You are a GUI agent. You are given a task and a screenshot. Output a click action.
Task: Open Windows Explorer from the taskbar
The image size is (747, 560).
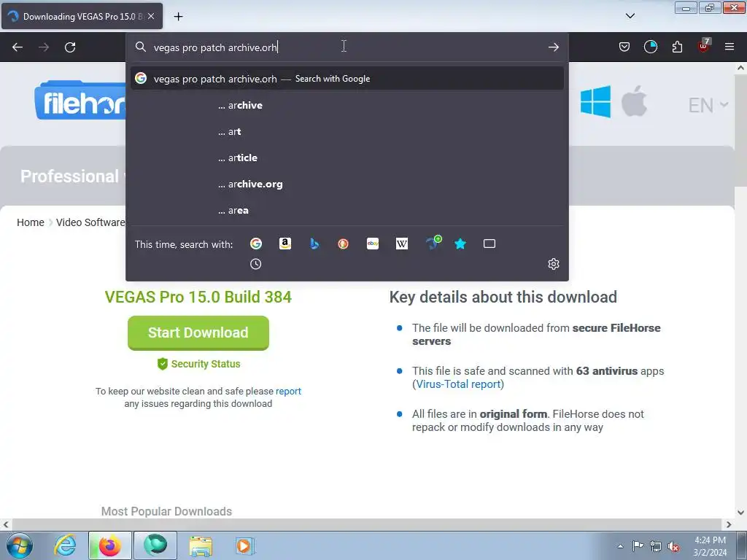click(x=201, y=545)
